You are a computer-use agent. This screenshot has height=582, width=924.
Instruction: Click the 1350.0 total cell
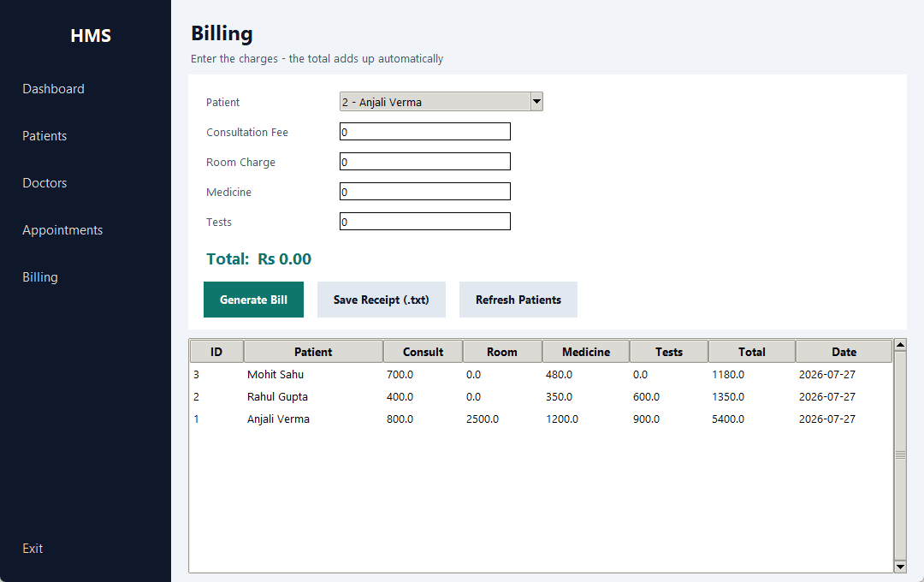click(x=728, y=397)
